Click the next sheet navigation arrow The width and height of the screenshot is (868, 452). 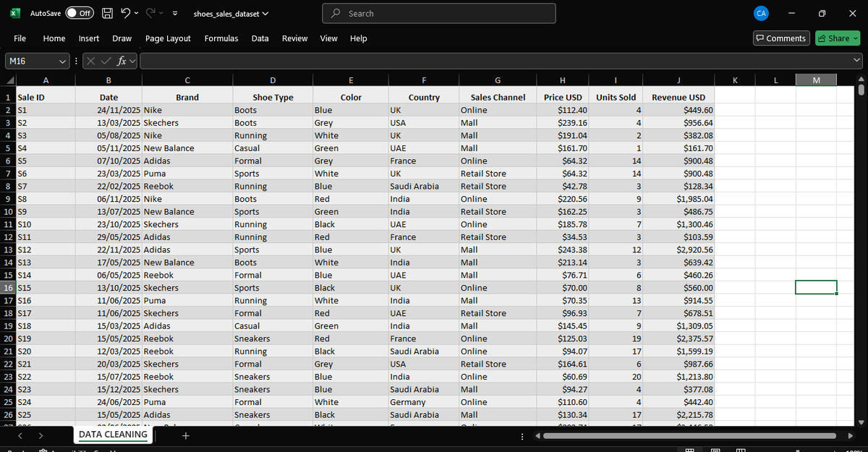[41, 435]
